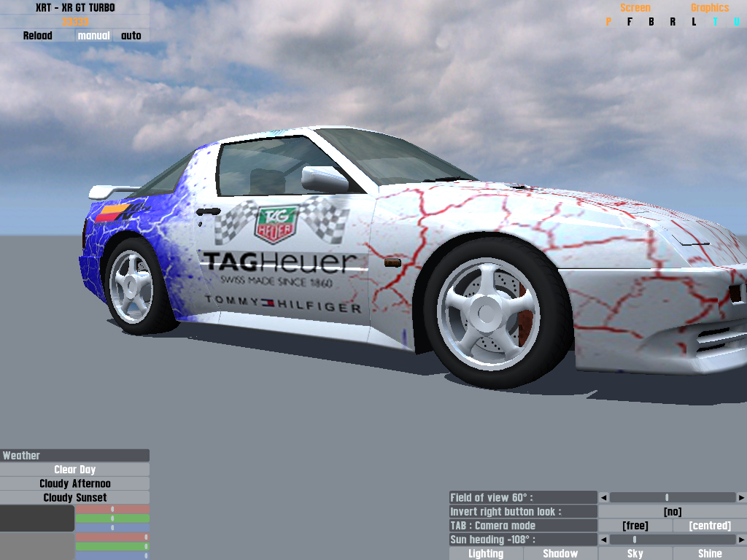Click the L view letter
747x560 pixels.
694,21
